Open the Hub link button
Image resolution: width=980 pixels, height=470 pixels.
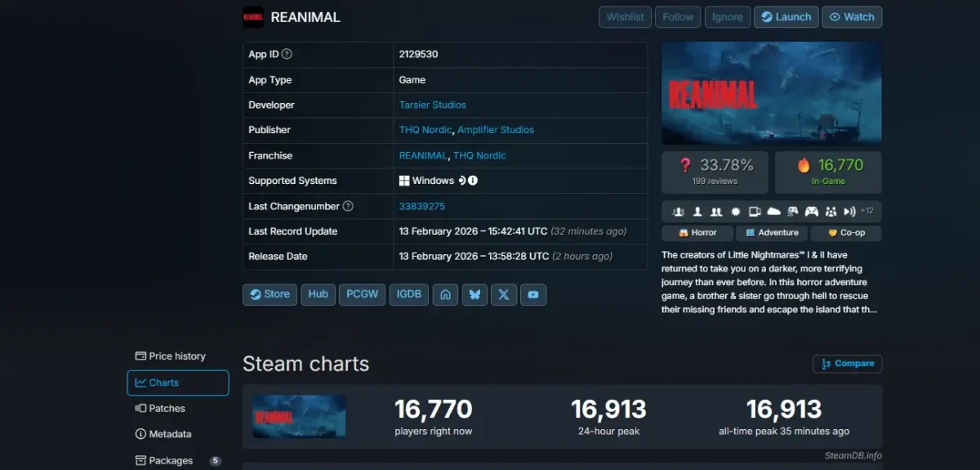pyautogui.click(x=318, y=294)
